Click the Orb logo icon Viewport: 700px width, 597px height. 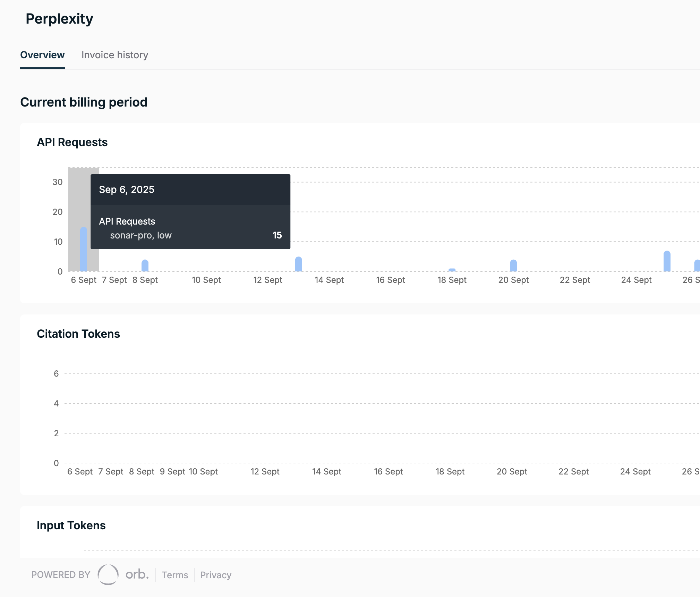108,574
